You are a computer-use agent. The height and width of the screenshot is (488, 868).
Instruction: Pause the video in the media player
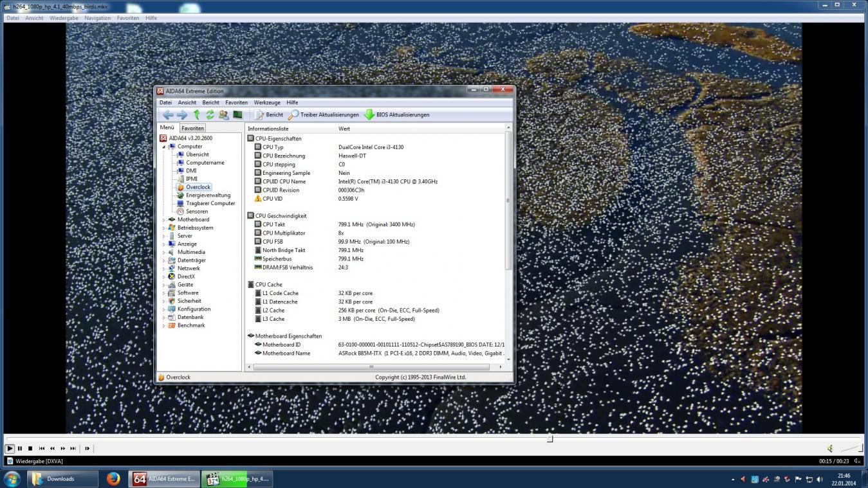(20, 448)
